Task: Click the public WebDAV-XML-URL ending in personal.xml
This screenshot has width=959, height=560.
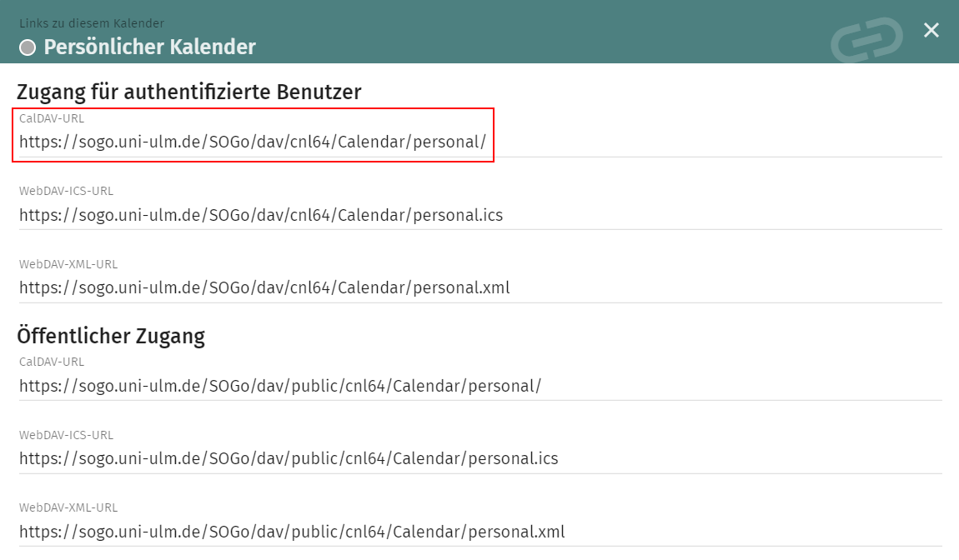Action: [x=291, y=532]
